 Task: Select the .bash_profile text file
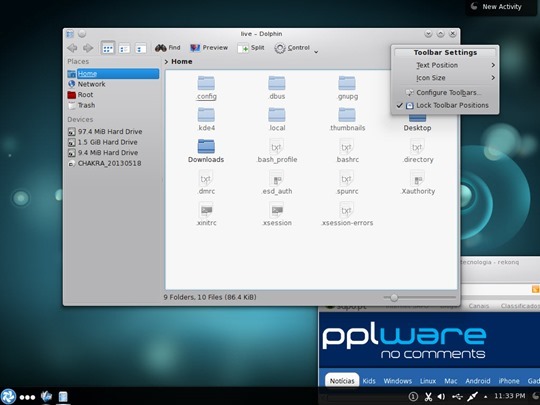coord(277,151)
